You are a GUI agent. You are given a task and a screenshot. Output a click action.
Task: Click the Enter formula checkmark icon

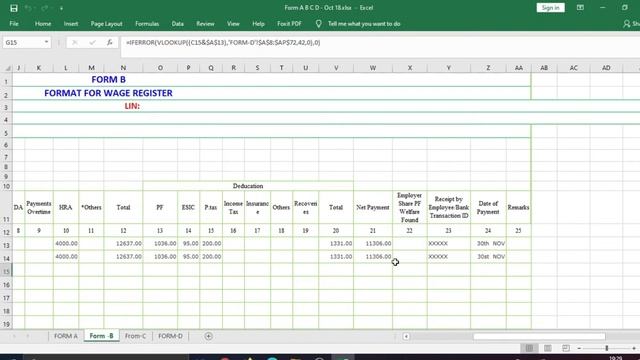pos(92,42)
